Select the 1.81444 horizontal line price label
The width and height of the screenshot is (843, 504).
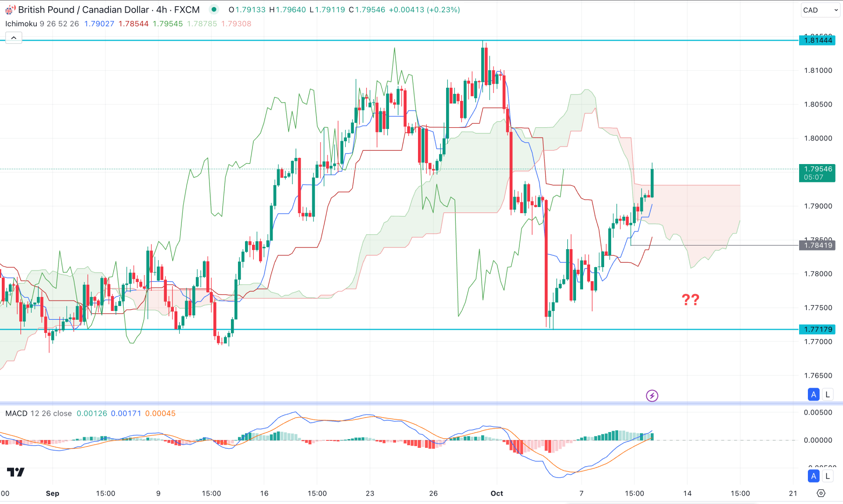click(x=817, y=40)
